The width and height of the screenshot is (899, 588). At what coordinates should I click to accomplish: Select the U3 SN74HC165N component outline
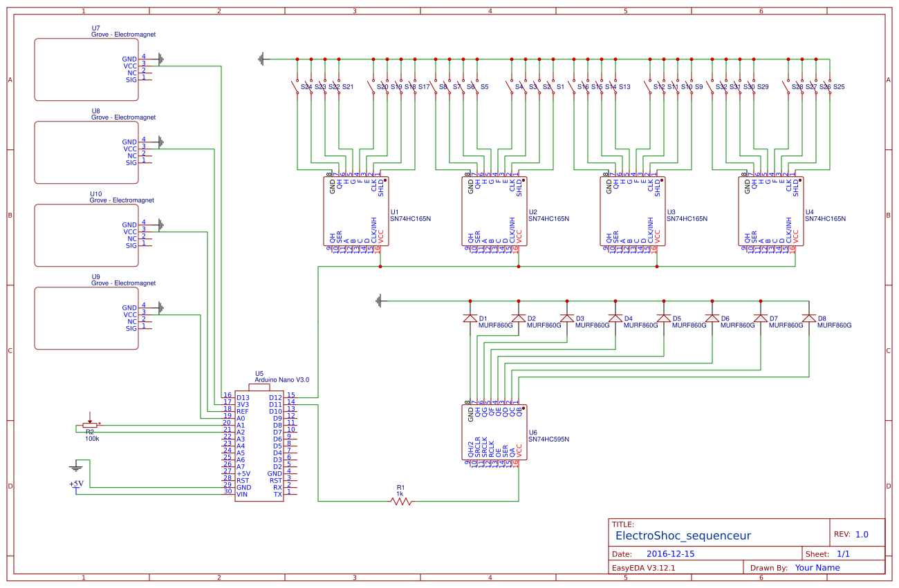(x=631, y=211)
